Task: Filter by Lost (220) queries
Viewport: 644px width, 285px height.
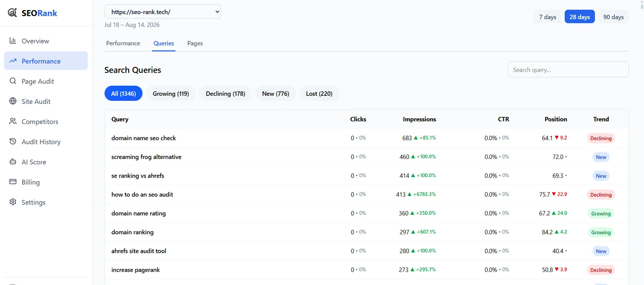Action: tap(319, 93)
